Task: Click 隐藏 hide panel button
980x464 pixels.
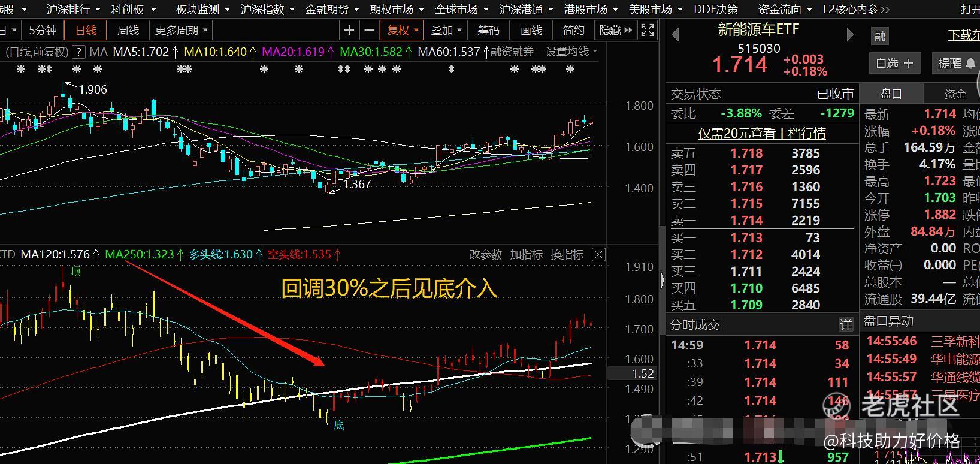Action: pos(615,30)
